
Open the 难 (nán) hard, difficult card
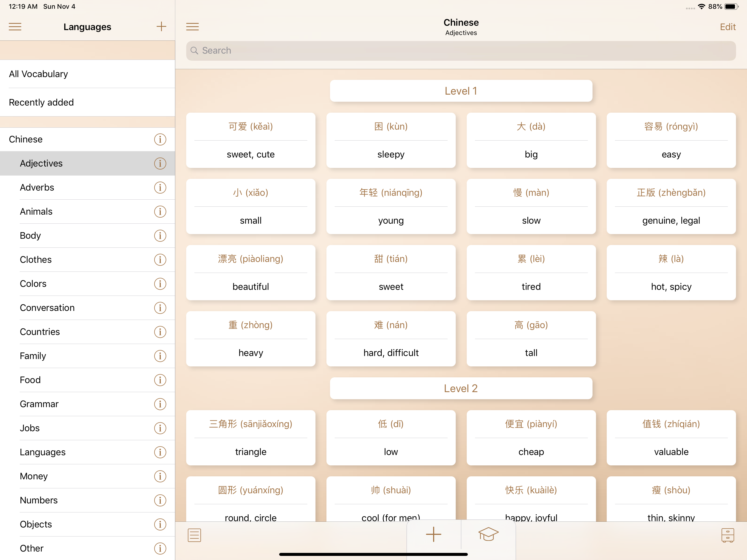pos(391,339)
